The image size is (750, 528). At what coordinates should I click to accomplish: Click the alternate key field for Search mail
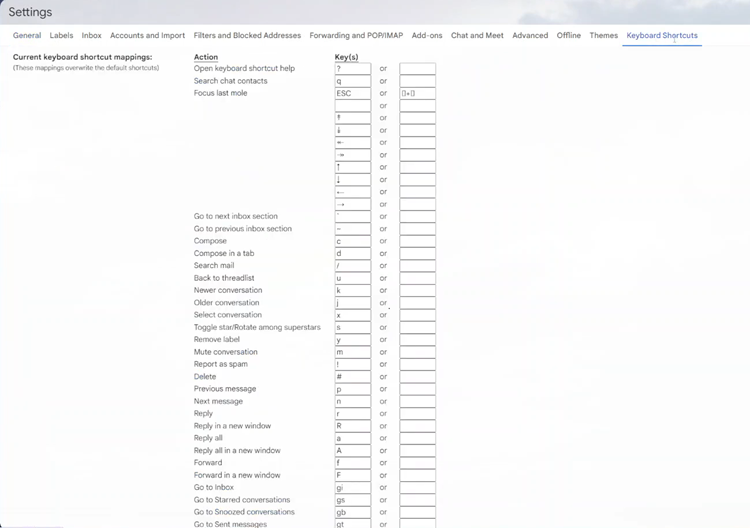click(417, 266)
